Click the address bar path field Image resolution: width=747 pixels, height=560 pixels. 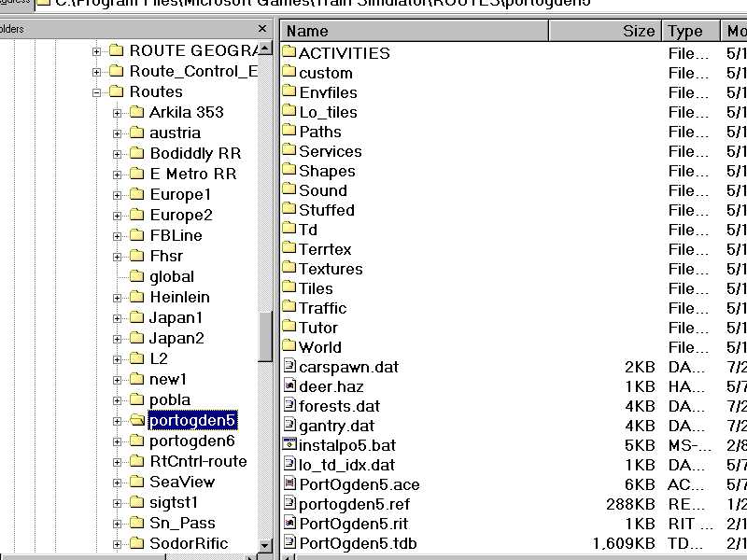click(x=390, y=4)
